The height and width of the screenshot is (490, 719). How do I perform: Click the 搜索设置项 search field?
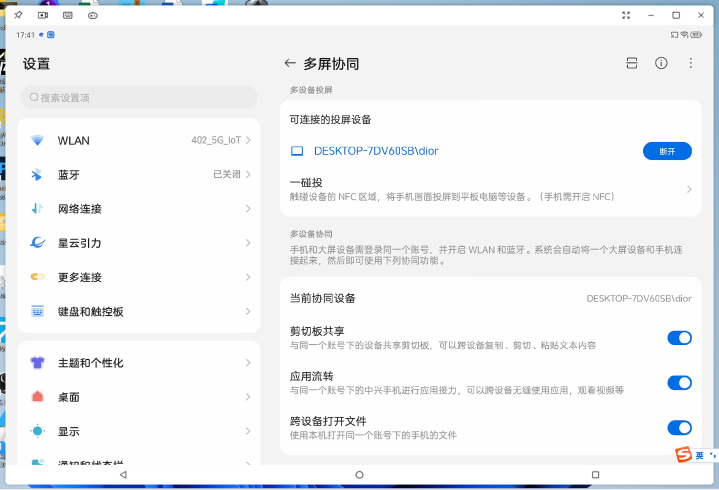click(139, 97)
